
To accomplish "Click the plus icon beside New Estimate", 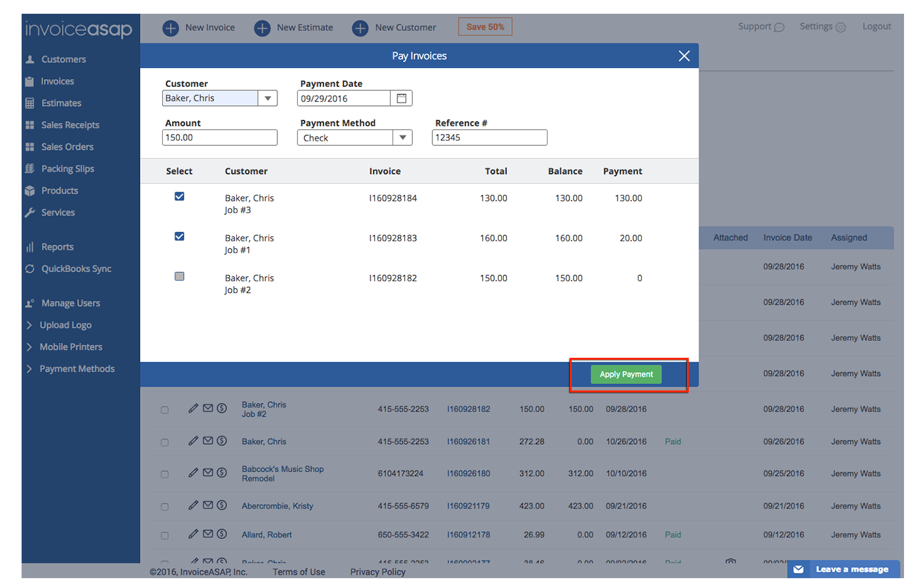I will [262, 28].
